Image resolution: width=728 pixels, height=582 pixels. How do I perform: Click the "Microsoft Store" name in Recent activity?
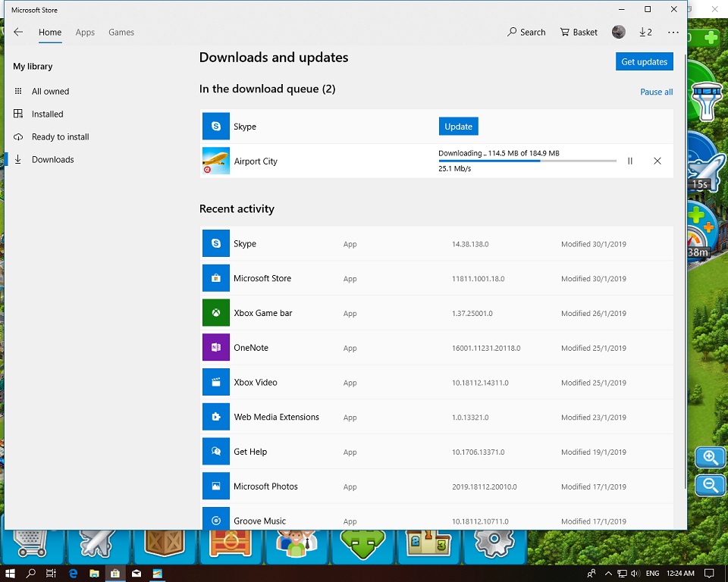tap(262, 278)
